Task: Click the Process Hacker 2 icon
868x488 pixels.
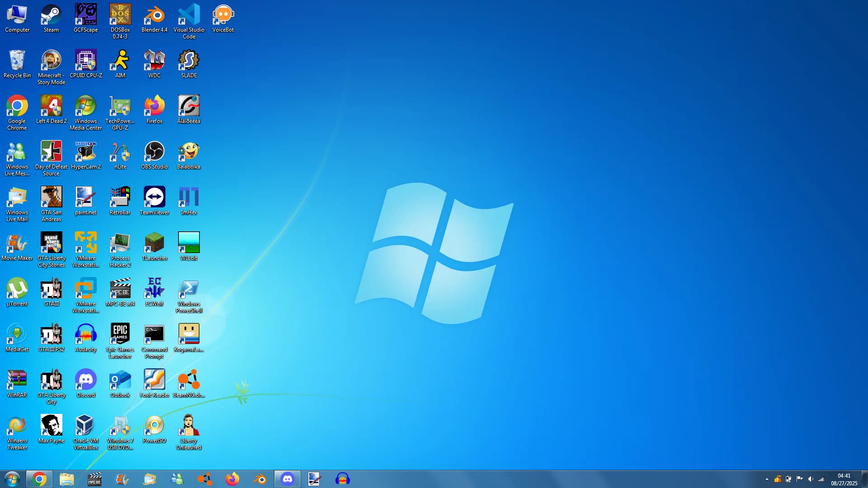Action: 120,244
